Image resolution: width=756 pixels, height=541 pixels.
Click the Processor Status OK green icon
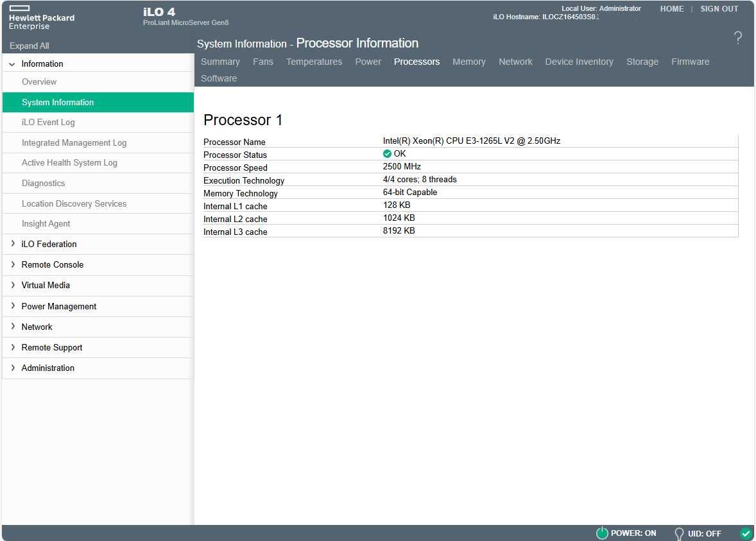click(387, 154)
